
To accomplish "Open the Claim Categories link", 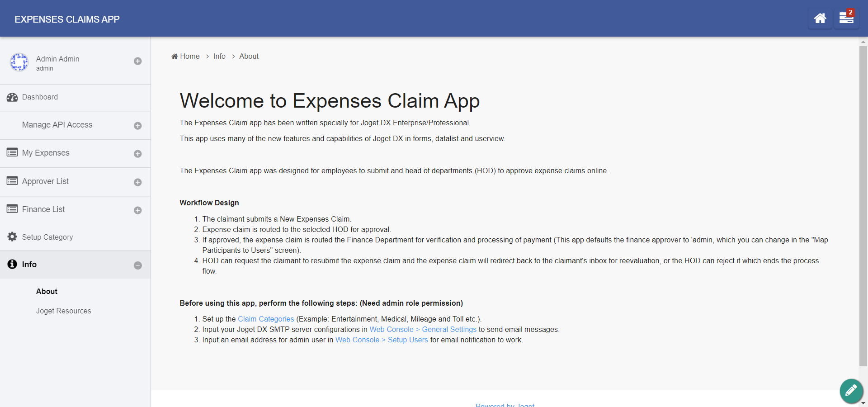I will tap(266, 319).
